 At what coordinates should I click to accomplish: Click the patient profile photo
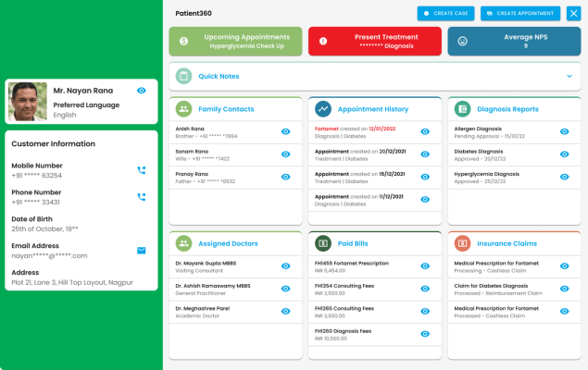[x=28, y=102]
